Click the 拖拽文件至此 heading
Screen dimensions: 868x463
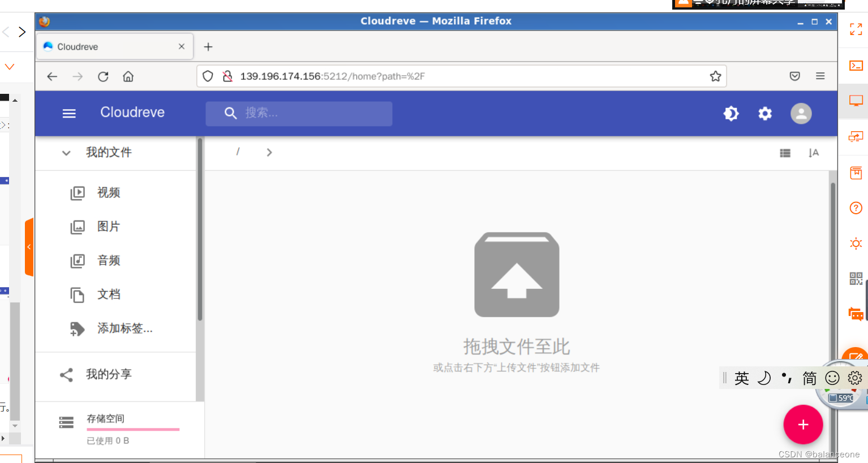tap(517, 346)
